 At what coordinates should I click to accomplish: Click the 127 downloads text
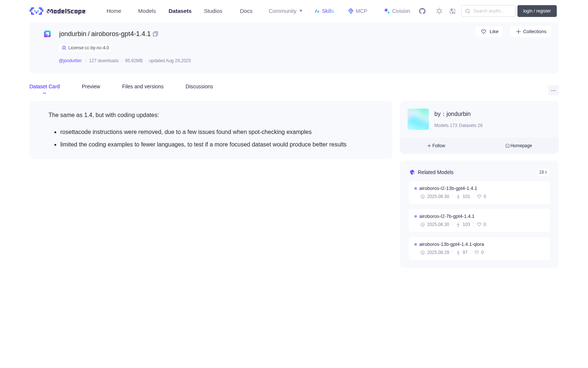[104, 61]
